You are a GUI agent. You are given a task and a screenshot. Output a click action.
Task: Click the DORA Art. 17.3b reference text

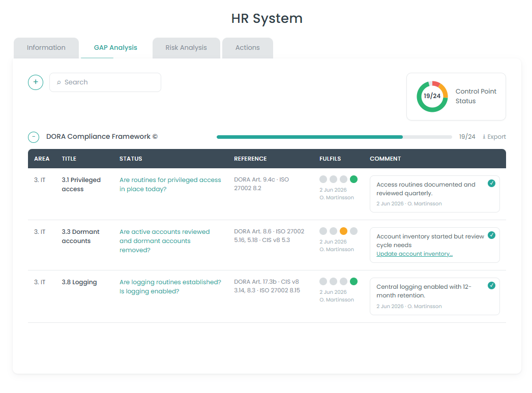[267, 286]
